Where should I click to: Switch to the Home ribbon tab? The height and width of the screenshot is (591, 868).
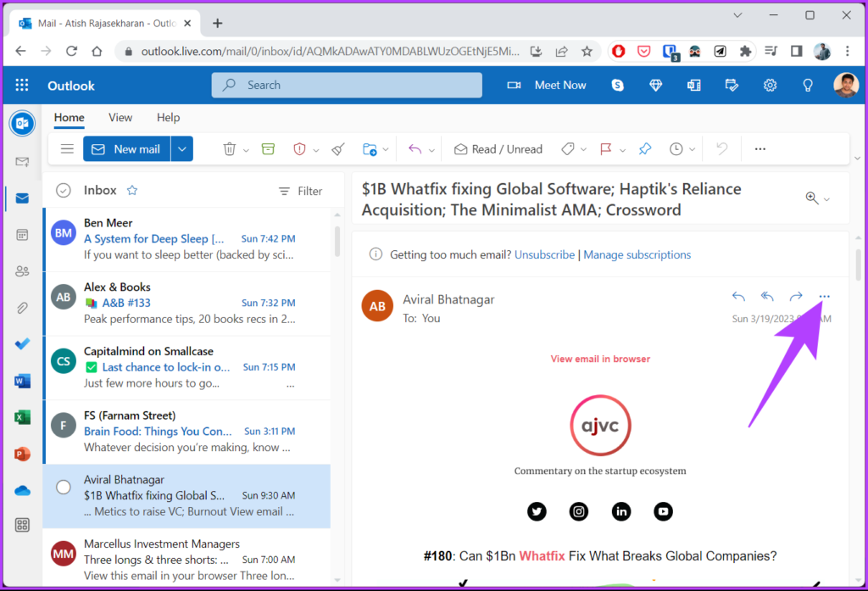coord(70,117)
